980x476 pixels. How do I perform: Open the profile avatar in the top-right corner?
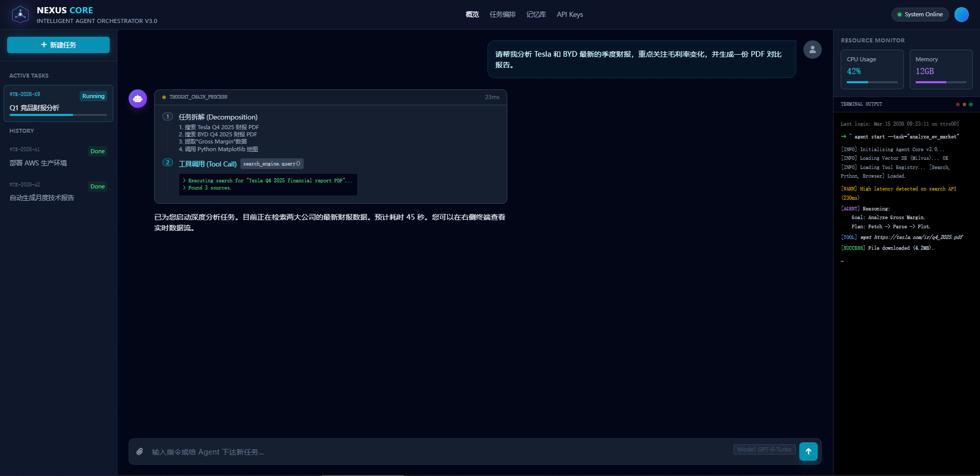(962, 14)
